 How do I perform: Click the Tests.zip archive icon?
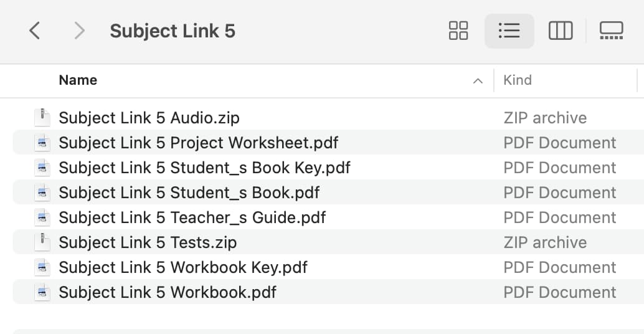[x=42, y=242]
